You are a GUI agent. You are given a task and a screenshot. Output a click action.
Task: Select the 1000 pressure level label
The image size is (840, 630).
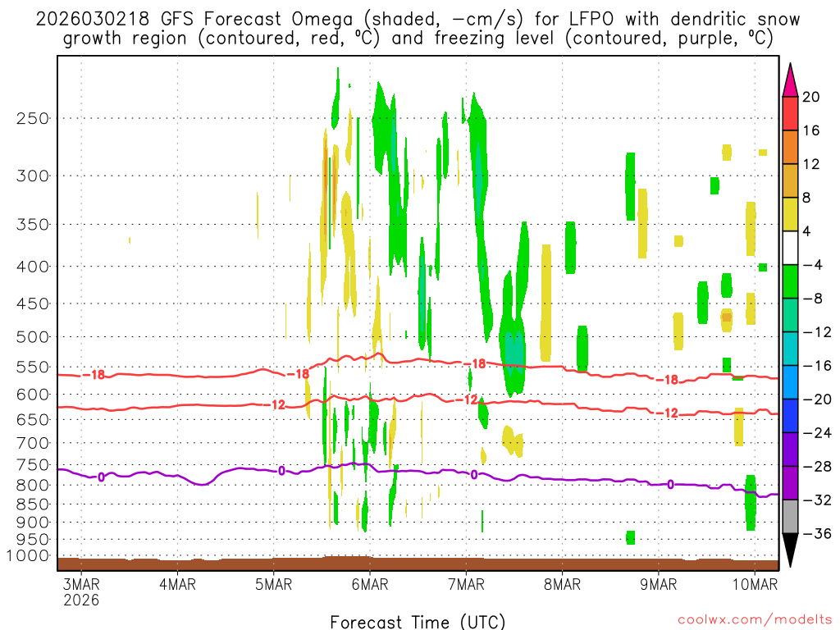pos(28,556)
